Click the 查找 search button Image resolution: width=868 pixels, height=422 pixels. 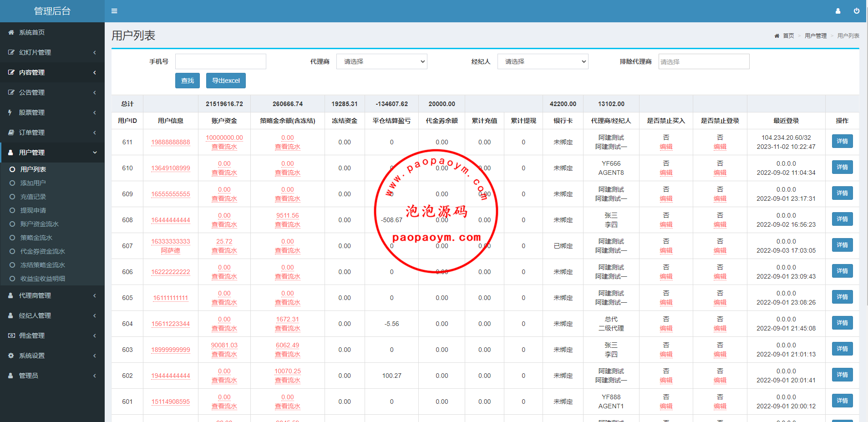coord(188,81)
